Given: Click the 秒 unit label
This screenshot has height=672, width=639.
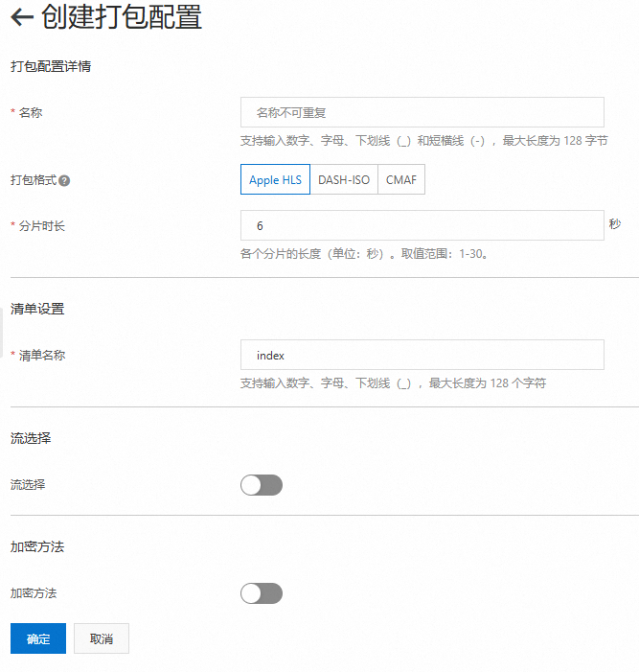Looking at the screenshot, I should [615, 223].
